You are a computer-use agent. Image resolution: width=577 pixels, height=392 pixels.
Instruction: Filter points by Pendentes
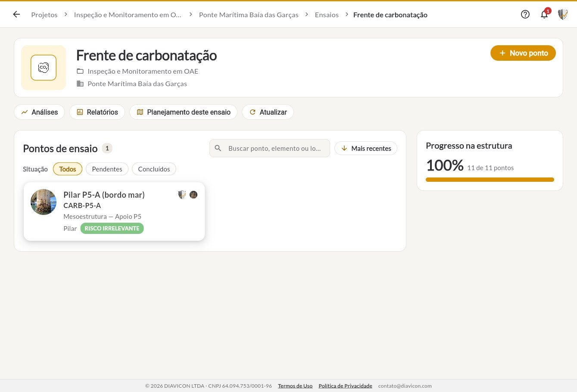[x=107, y=169]
